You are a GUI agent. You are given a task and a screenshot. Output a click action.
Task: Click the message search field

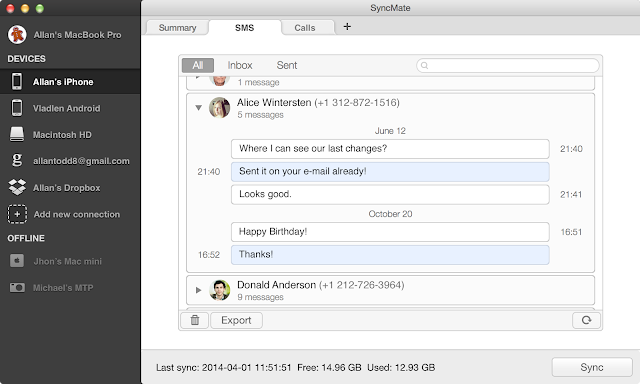click(508, 65)
